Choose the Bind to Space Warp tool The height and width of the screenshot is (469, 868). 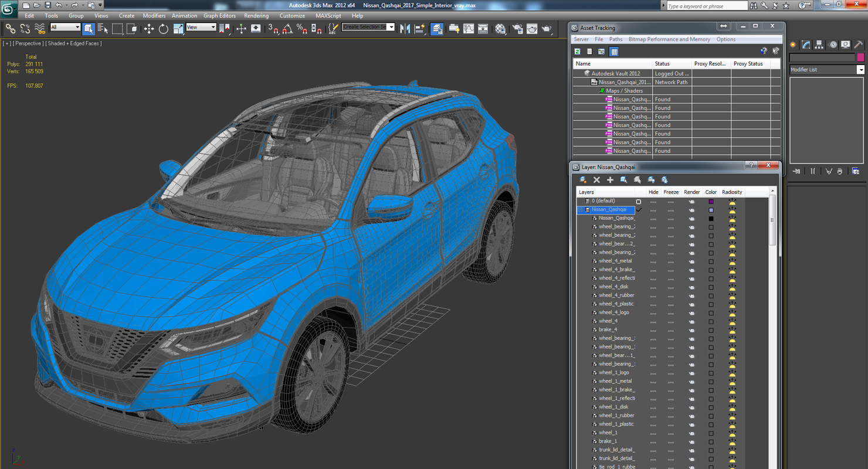tap(40, 28)
